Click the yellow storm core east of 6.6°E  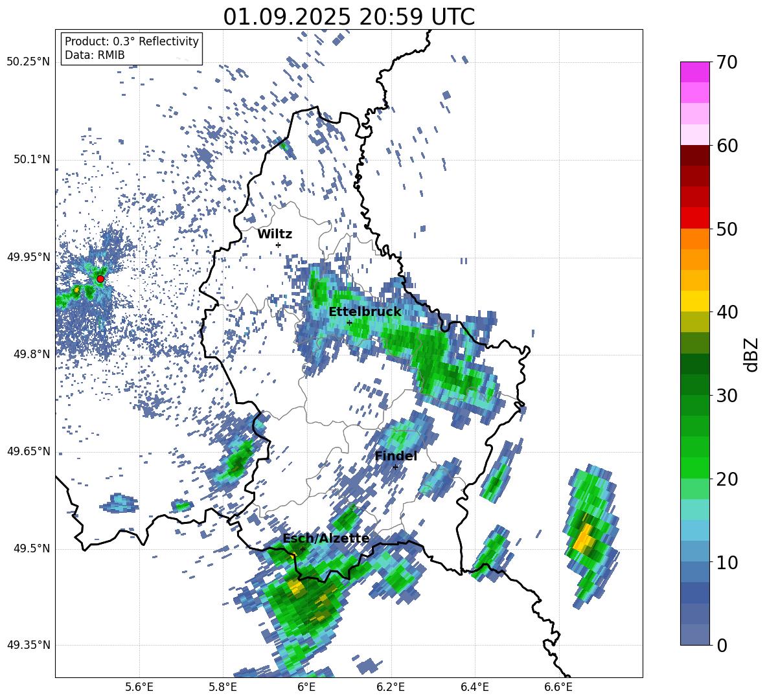tap(585, 538)
